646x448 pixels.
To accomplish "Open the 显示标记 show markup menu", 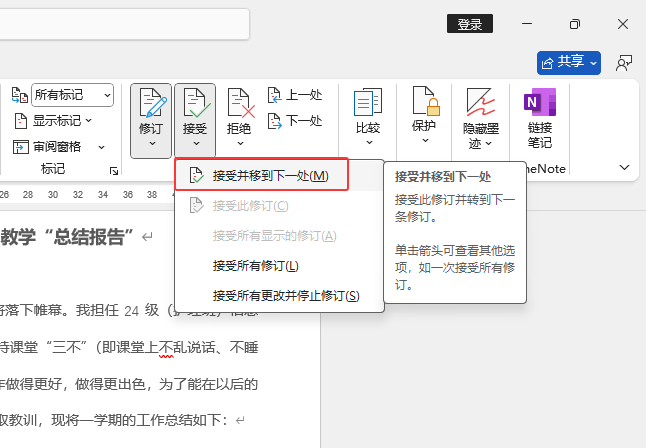I will point(53,121).
